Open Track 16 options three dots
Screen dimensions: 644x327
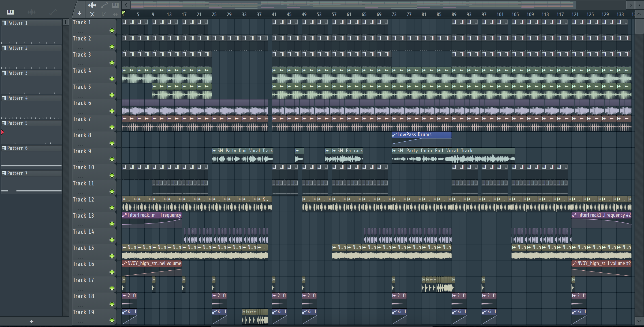(80, 274)
